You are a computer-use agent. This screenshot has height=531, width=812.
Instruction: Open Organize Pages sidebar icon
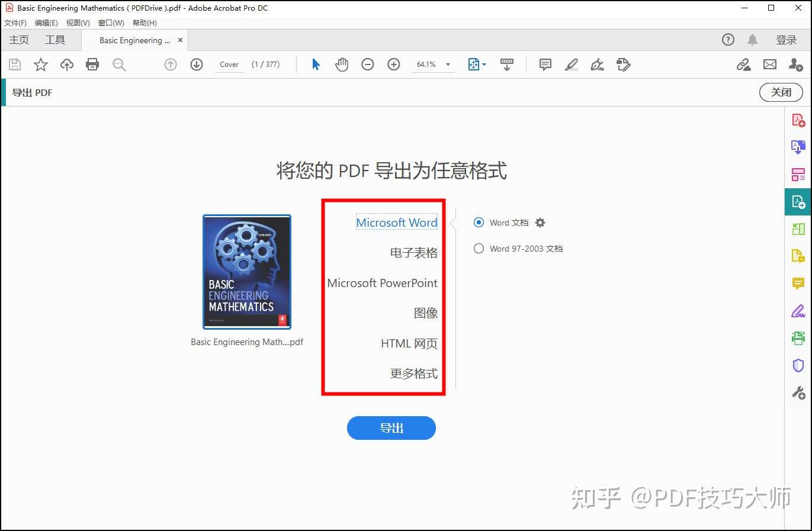click(798, 175)
